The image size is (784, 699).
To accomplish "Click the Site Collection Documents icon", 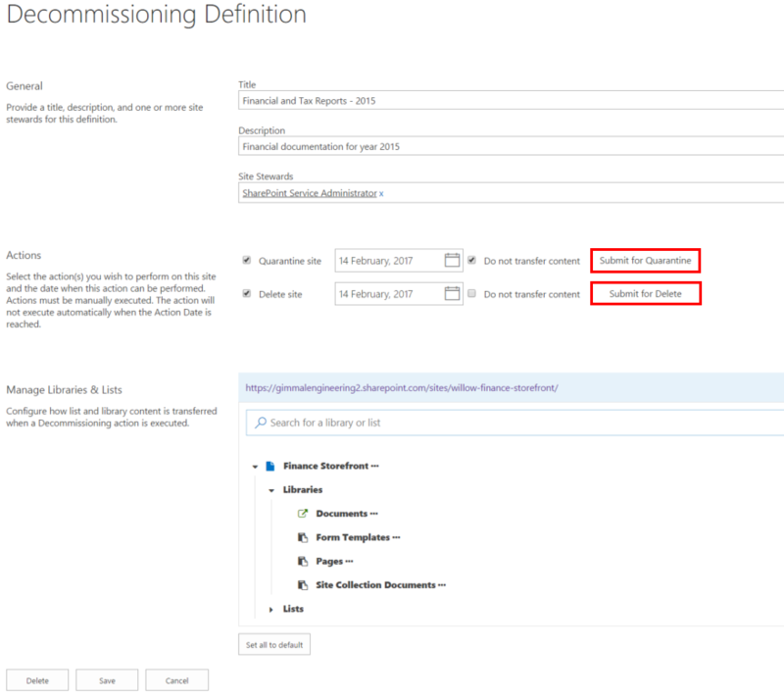I will tap(303, 585).
